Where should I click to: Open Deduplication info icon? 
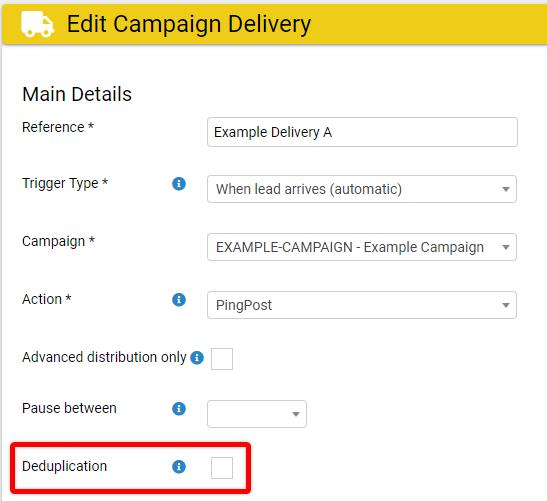tap(179, 466)
